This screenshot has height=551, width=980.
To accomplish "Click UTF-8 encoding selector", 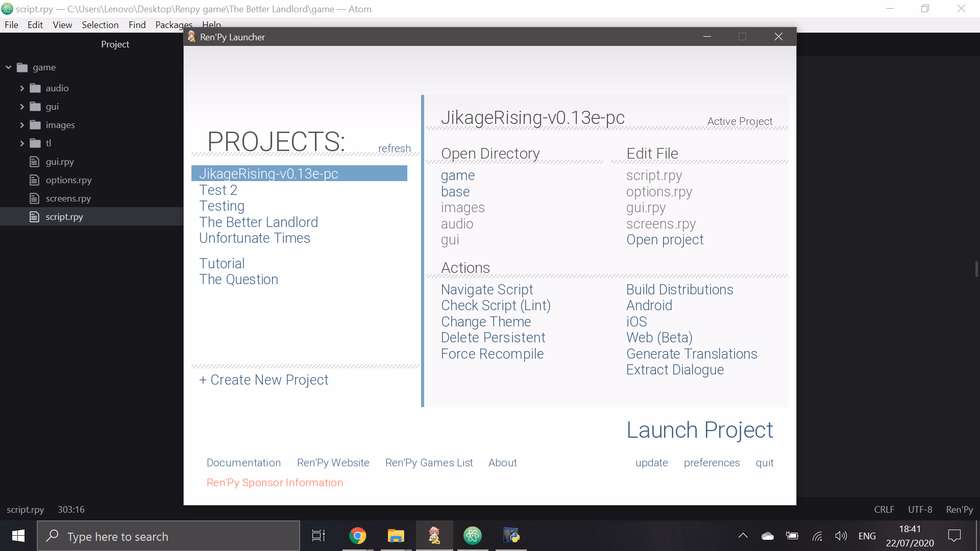I will pos(920,510).
